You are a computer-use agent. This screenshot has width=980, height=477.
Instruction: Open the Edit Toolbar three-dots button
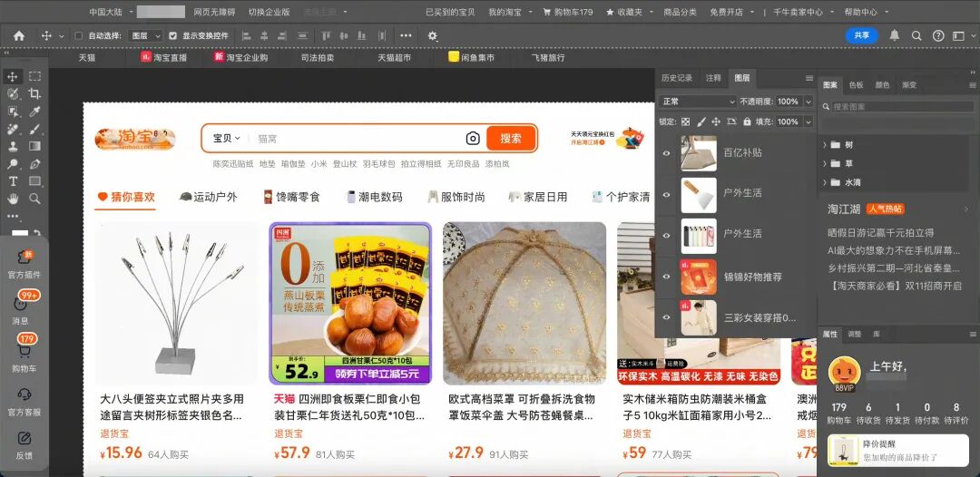[13, 216]
